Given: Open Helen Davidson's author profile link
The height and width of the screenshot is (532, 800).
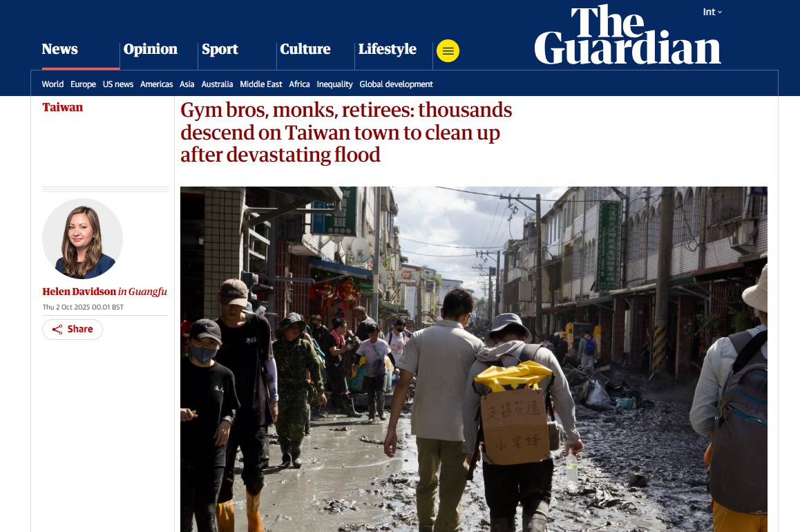Looking at the screenshot, I should pos(79,292).
